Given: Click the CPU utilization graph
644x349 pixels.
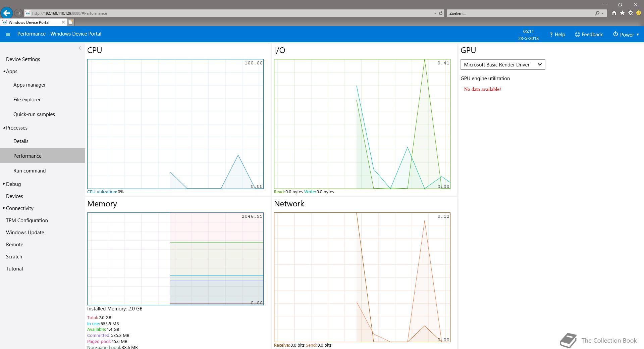Looking at the screenshot, I should [175, 124].
